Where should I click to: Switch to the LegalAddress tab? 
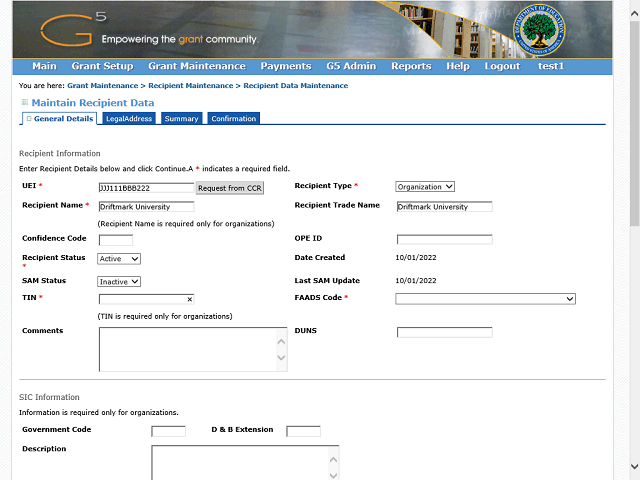[129, 118]
